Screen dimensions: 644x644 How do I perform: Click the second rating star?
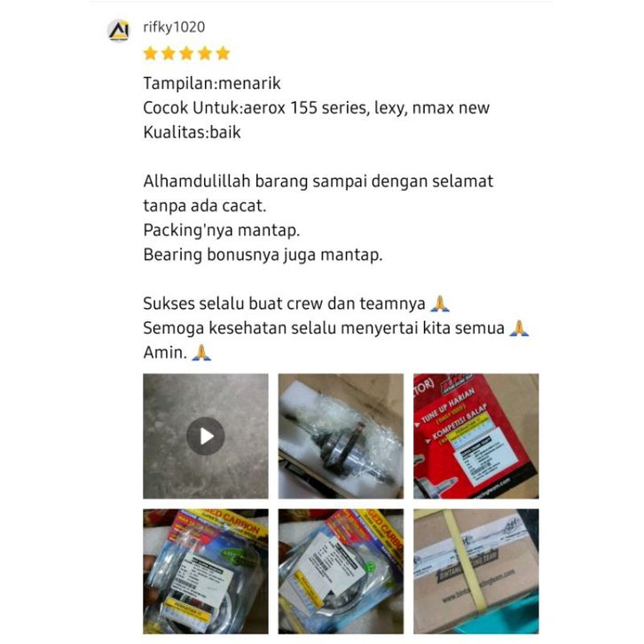(169, 53)
